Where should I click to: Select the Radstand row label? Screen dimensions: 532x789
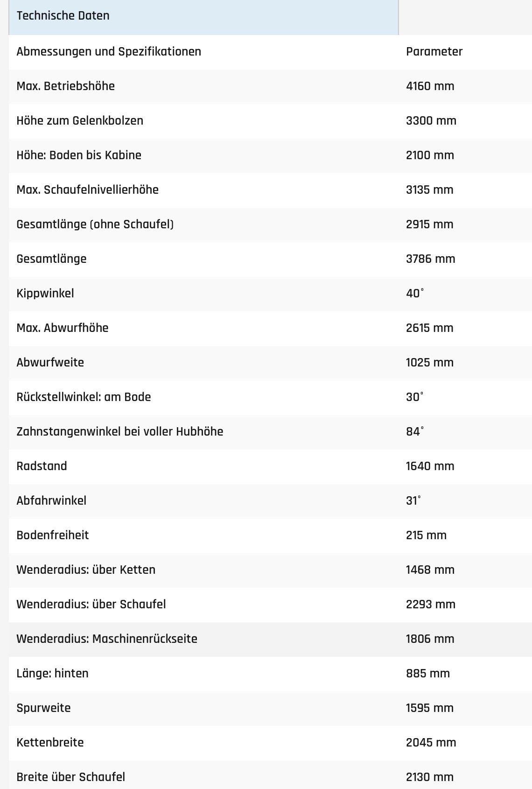(x=42, y=466)
